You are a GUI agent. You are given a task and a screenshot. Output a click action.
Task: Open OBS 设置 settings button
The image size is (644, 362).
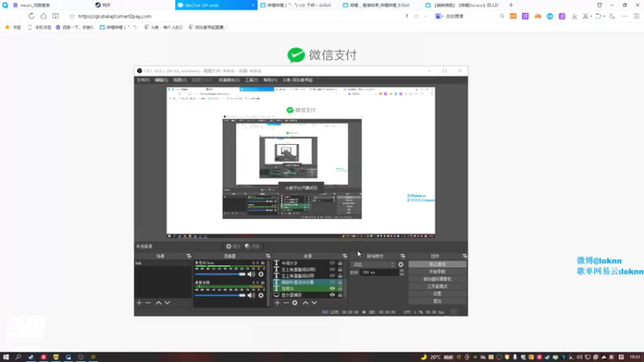(437, 294)
